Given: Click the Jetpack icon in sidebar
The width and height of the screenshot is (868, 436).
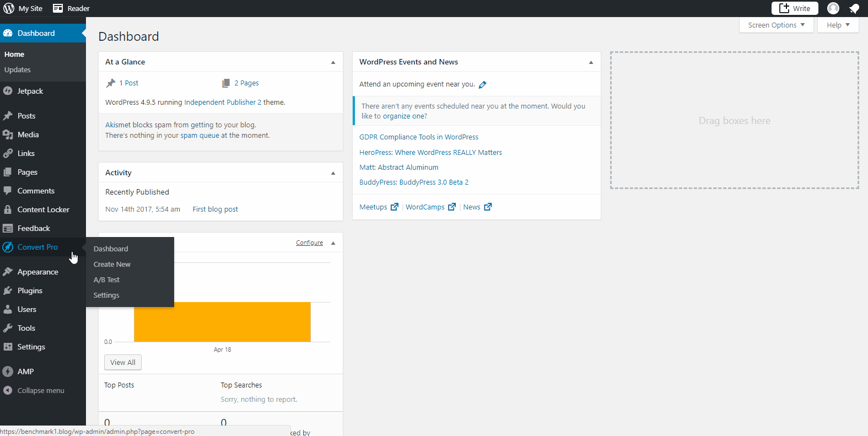Looking at the screenshot, I should coord(8,91).
